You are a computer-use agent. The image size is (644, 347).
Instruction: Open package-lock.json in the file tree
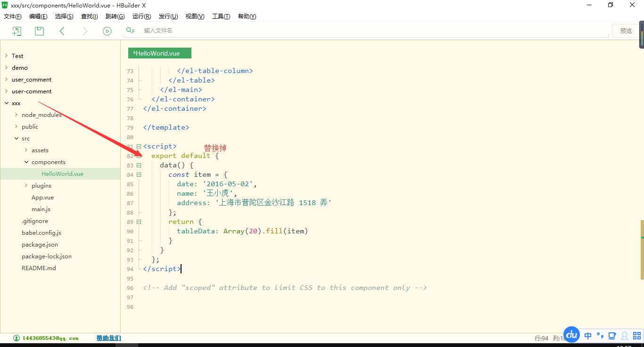coord(47,256)
